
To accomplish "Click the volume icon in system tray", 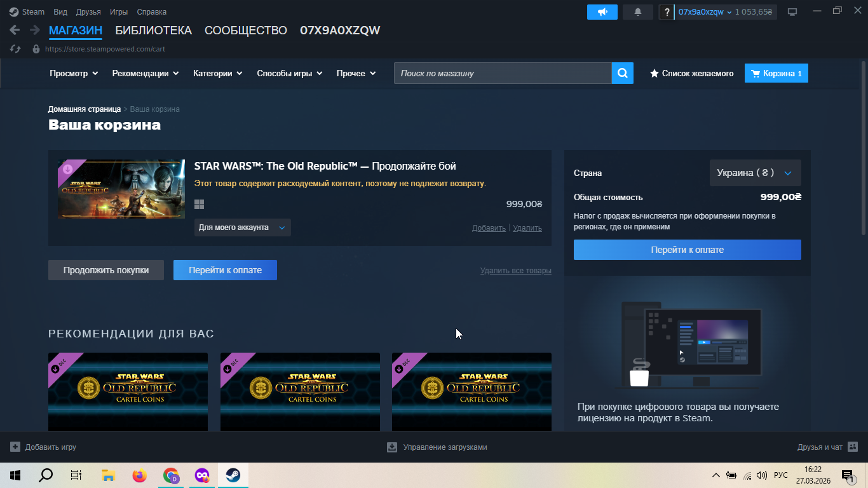I will click(762, 475).
